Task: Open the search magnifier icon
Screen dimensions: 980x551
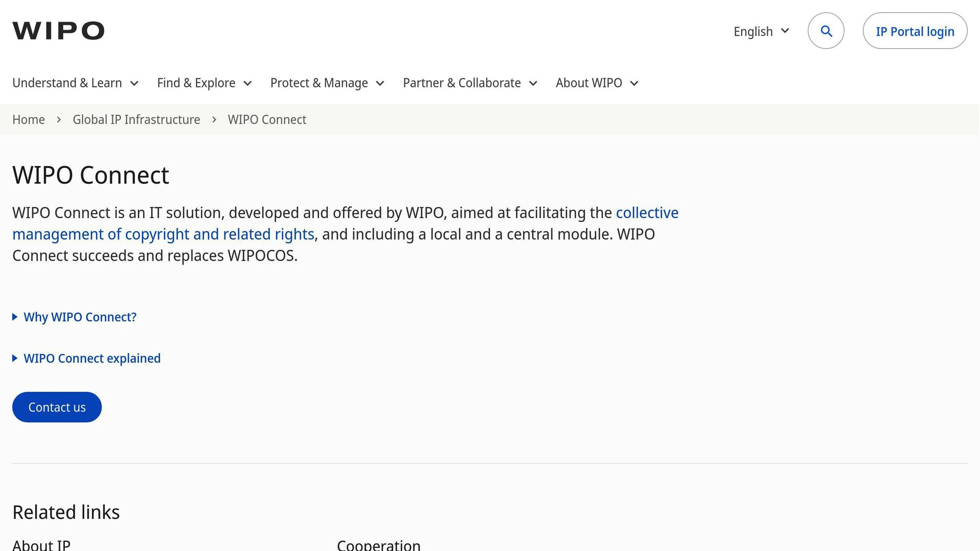Action: [826, 31]
